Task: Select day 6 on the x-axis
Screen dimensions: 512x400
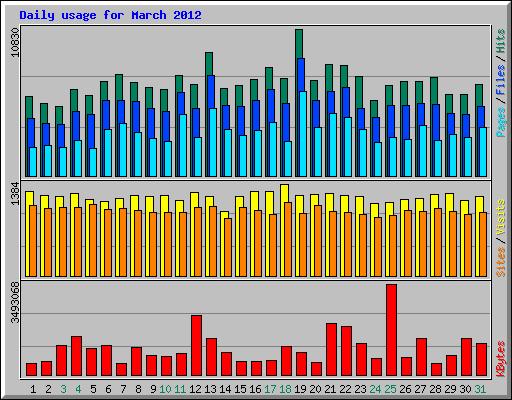Action: [108, 389]
